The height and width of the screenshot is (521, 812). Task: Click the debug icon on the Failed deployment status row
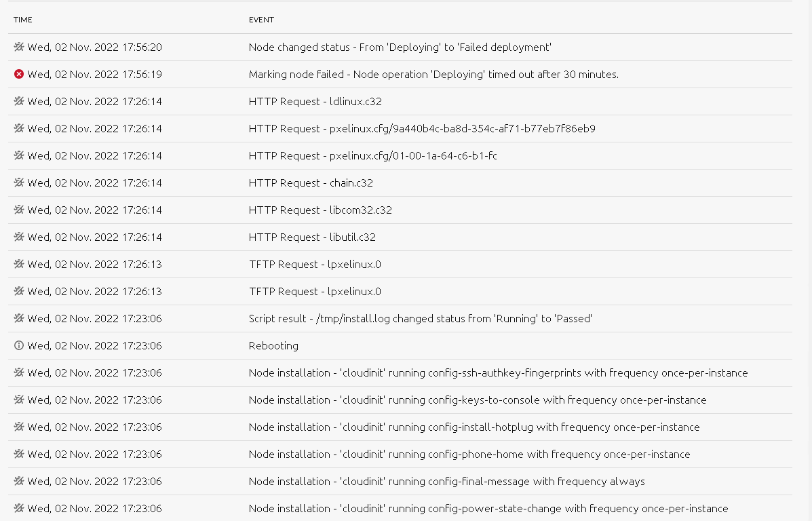(19, 47)
